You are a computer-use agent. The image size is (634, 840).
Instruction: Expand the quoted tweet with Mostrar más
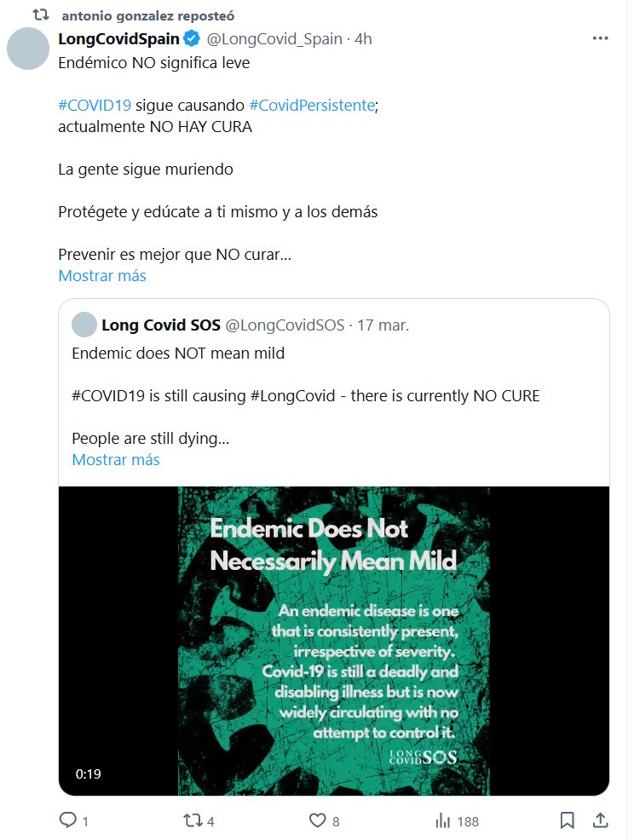116,459
